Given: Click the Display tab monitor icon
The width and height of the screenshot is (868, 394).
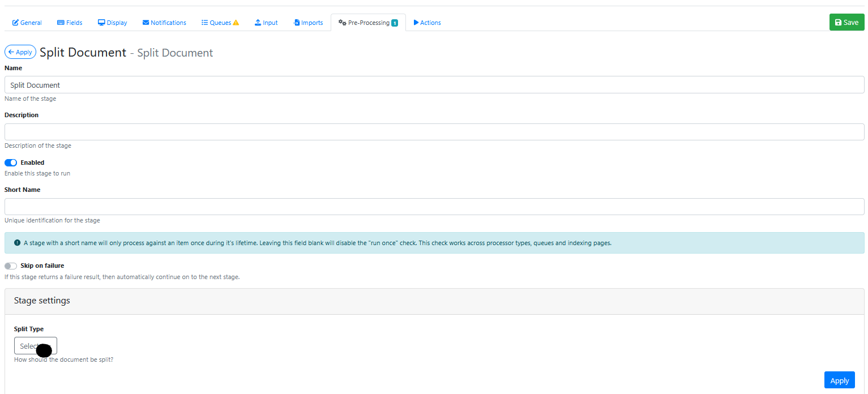Looking at the screenshot, I should 101,23.
